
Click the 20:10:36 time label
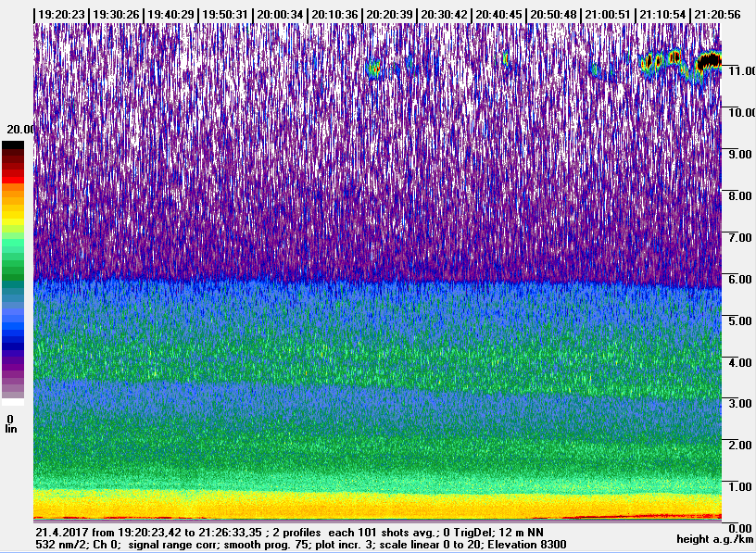tap(334, 15)
